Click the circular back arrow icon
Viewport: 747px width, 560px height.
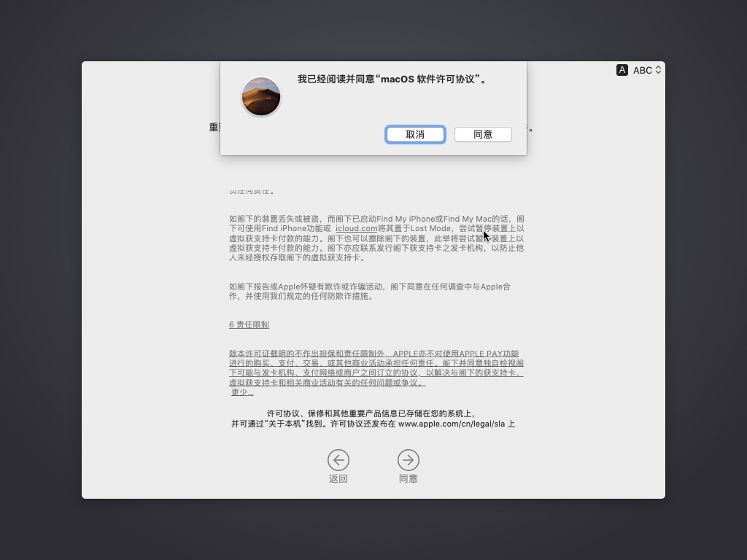click(338, 460)
